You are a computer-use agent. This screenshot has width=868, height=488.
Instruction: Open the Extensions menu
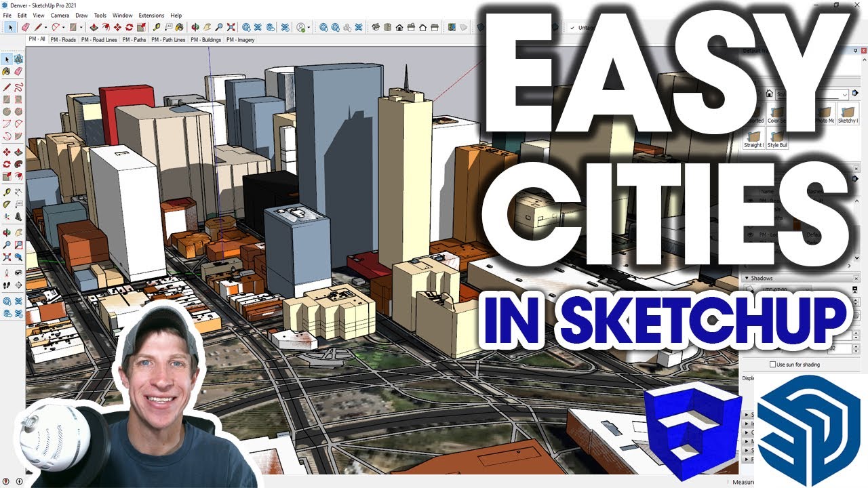pos(151,15)
